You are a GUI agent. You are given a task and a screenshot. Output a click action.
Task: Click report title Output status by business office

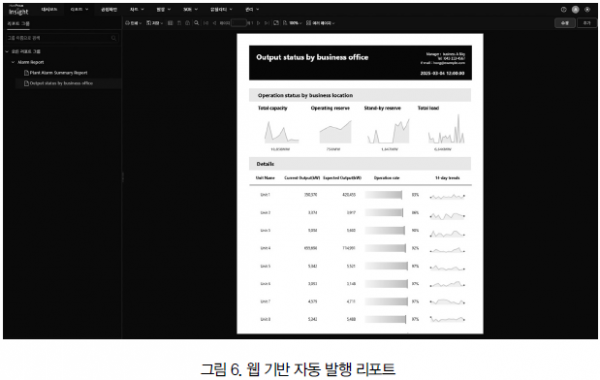pos(312,57)
